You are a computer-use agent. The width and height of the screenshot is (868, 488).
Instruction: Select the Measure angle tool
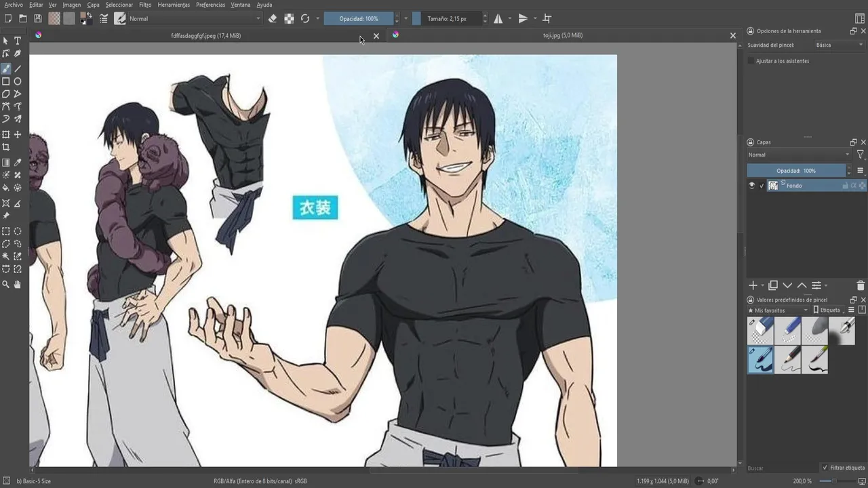(x=18, y=203)
